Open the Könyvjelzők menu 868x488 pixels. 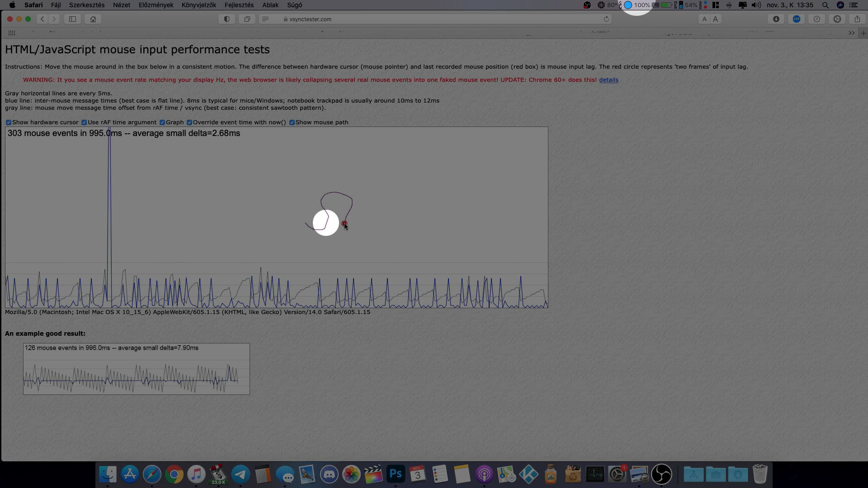pyautogui.click(x=199, y=5)
